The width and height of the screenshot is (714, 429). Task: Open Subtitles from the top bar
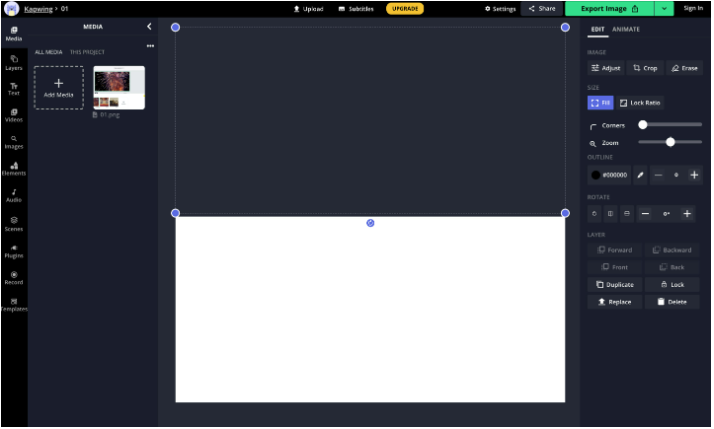(356, 9)
